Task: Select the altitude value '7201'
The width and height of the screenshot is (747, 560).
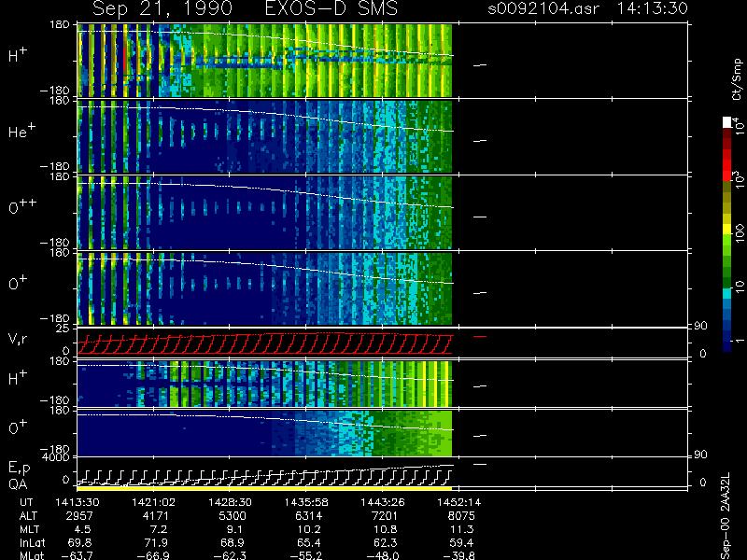Action: 385,516
